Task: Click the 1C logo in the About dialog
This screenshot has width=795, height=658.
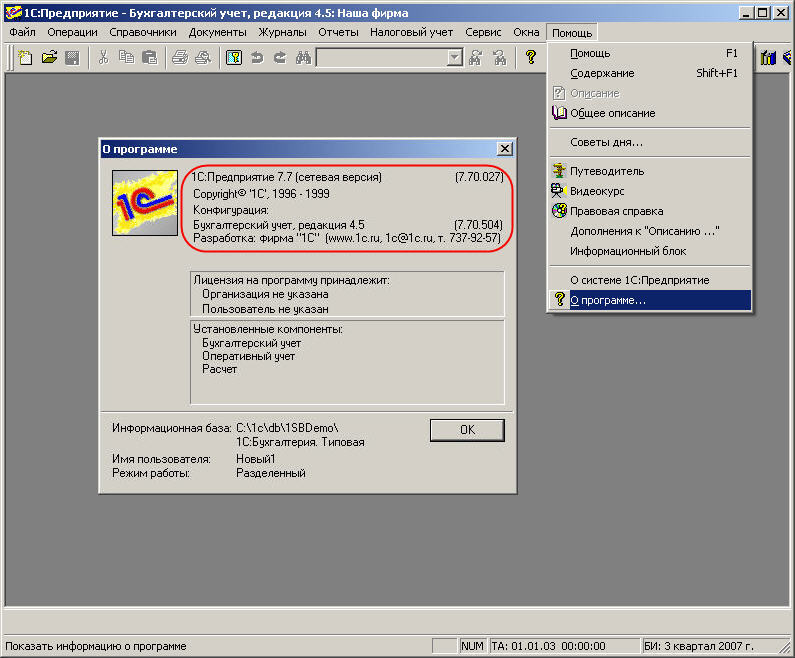Action: point(145,203)
